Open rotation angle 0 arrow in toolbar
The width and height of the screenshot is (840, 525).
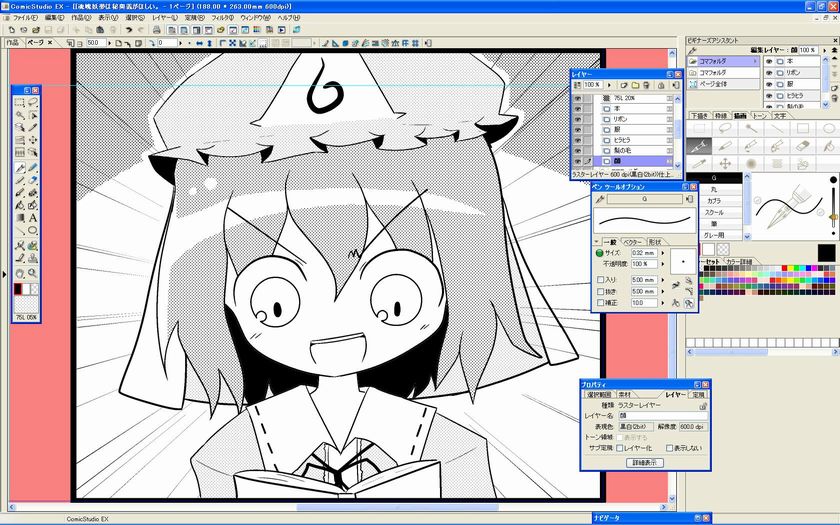click(181, 43)
